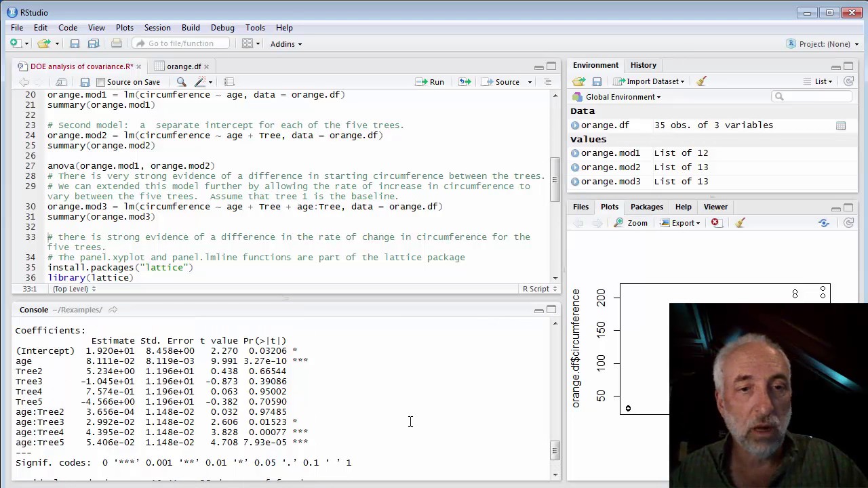Open the Addins dropdown
868x488 pixels.
click(285, 44)
